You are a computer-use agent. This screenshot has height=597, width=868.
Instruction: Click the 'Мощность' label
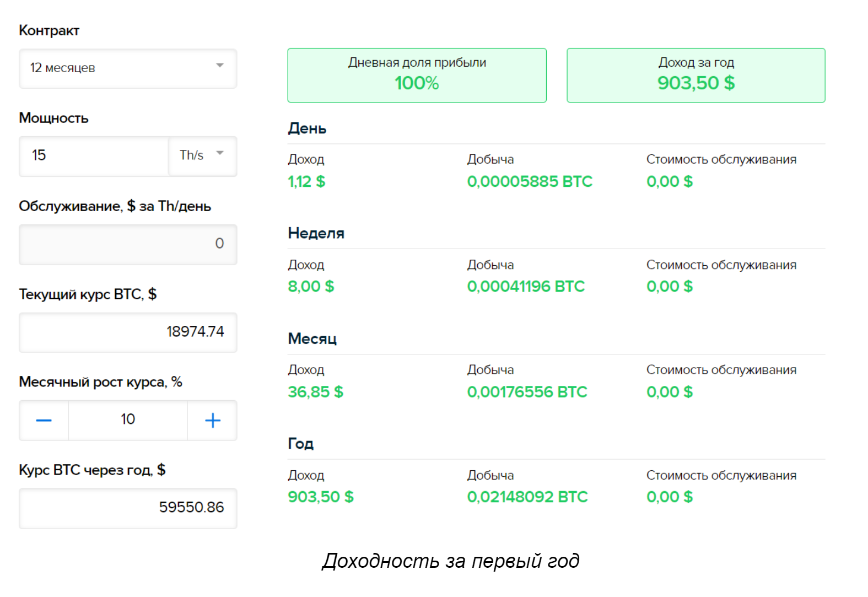53,119
